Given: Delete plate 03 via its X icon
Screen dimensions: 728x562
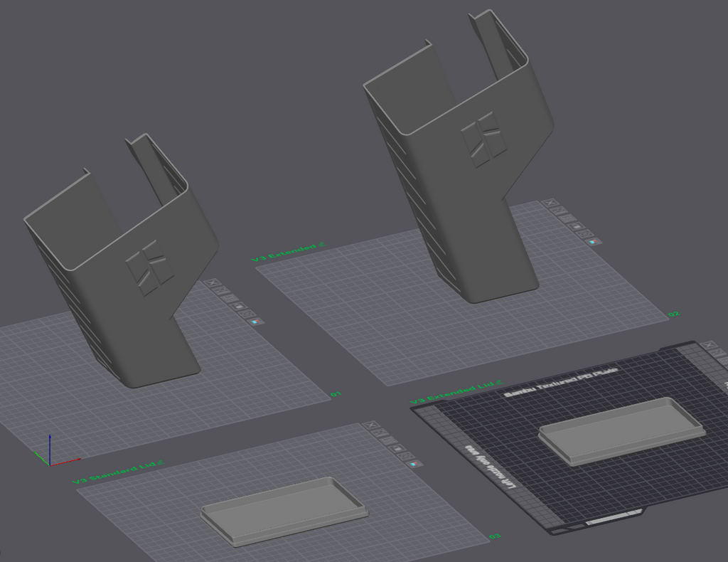Looking at the screenshot, I should [370, 425].
